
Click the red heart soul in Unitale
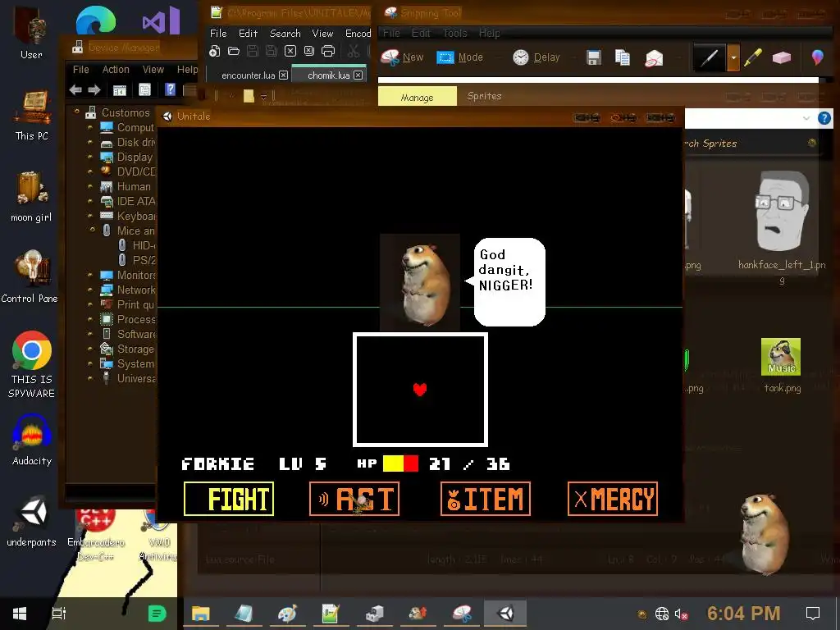[x=420, y=390]
